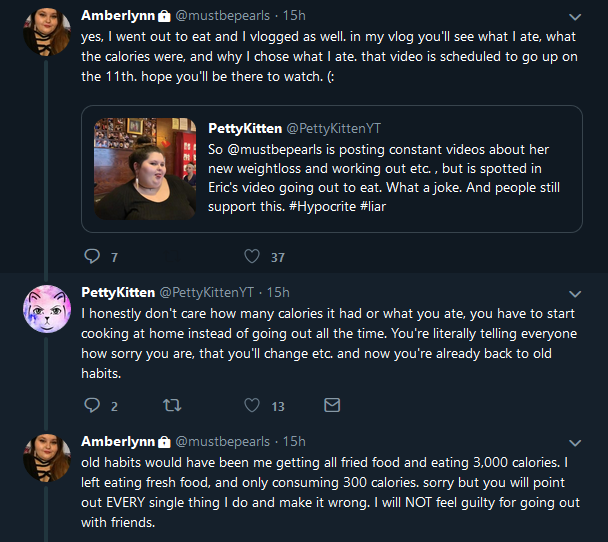Retweet PettyKitten's reply tweet

point(172,405)
